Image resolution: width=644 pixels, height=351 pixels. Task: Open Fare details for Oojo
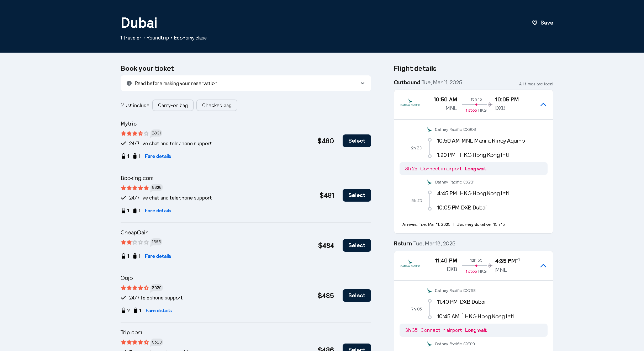(x=159, y=310)
